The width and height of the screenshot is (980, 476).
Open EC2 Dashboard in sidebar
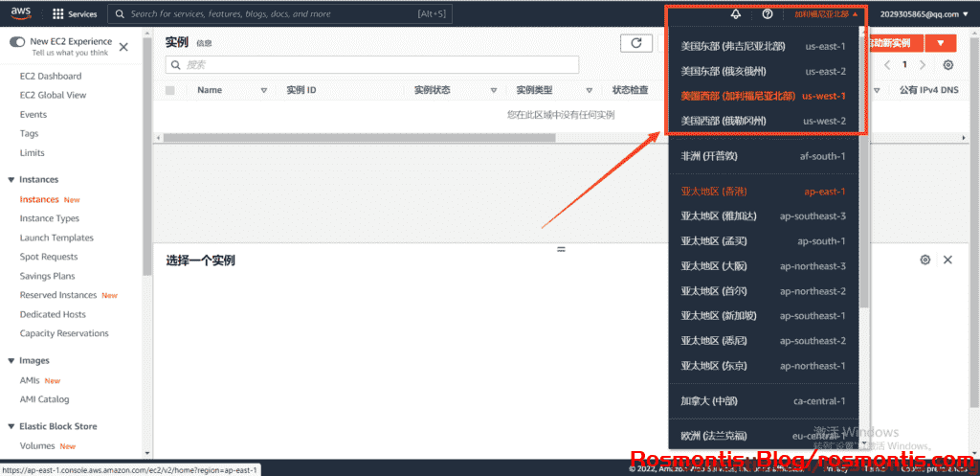(51, 77)
